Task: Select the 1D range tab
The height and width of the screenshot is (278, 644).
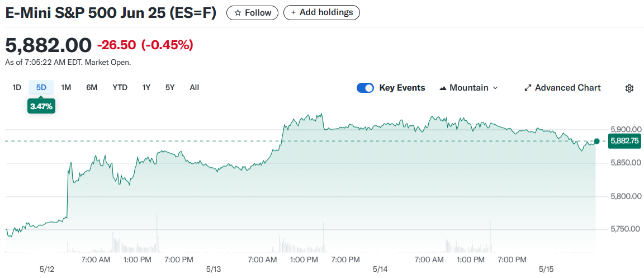Action: (x=17, y=87)
